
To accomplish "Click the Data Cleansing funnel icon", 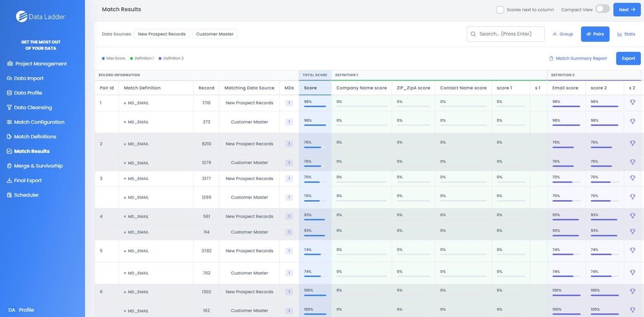I will 10,107.
